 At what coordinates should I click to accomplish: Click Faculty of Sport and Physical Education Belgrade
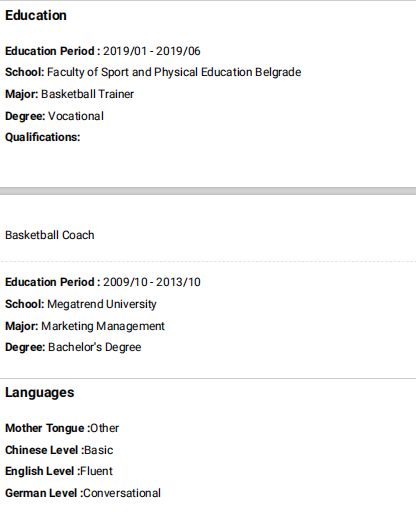[174, 72]
